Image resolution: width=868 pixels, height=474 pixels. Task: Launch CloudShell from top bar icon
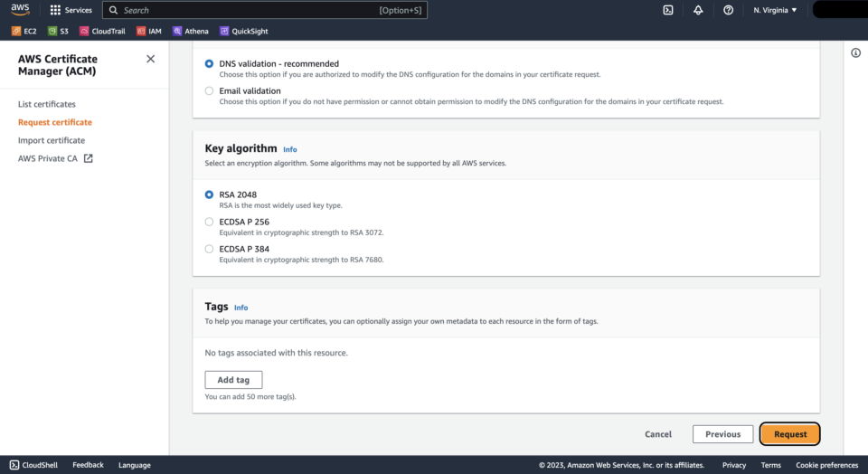667,10
